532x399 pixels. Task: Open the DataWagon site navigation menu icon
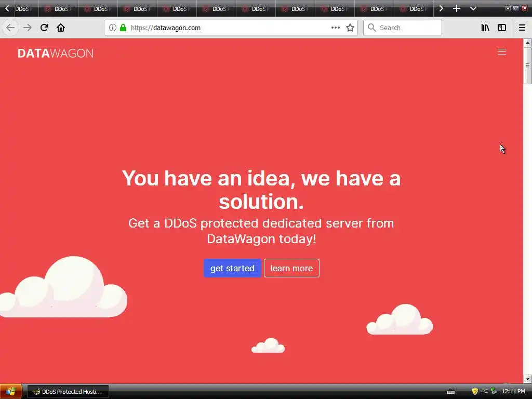pos(502,52)
